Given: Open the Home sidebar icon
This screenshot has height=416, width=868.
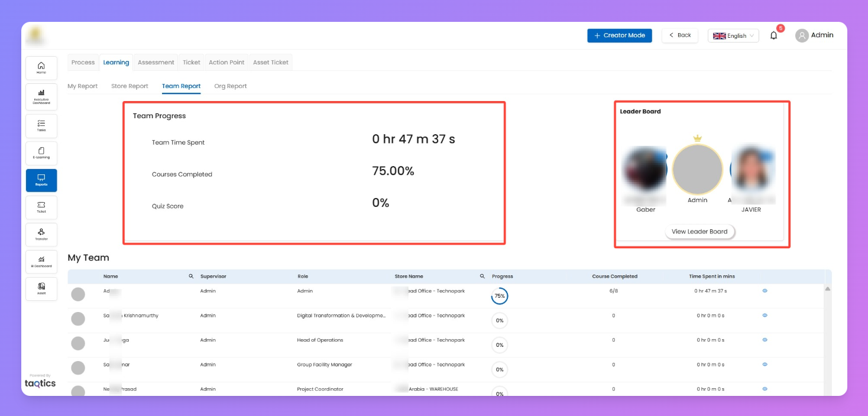Looking at the screenshot, I should click(41, 68).
